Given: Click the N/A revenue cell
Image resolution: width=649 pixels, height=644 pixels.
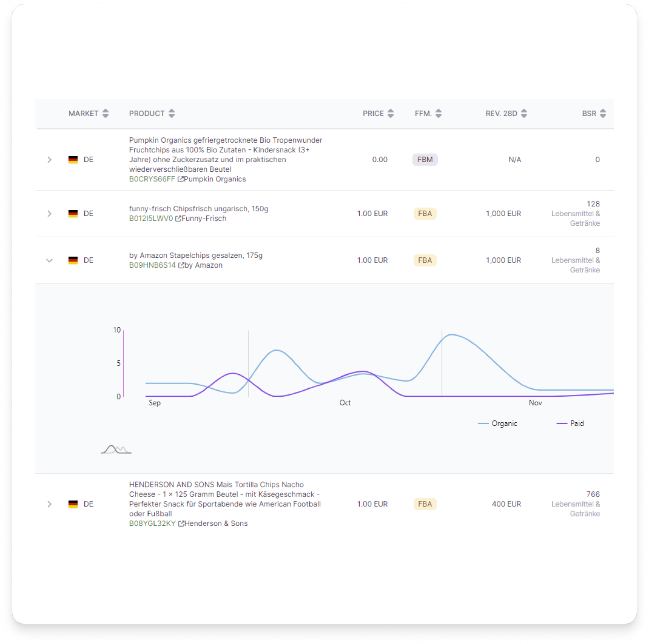Looking at the screenshot, I should point(515,160).
